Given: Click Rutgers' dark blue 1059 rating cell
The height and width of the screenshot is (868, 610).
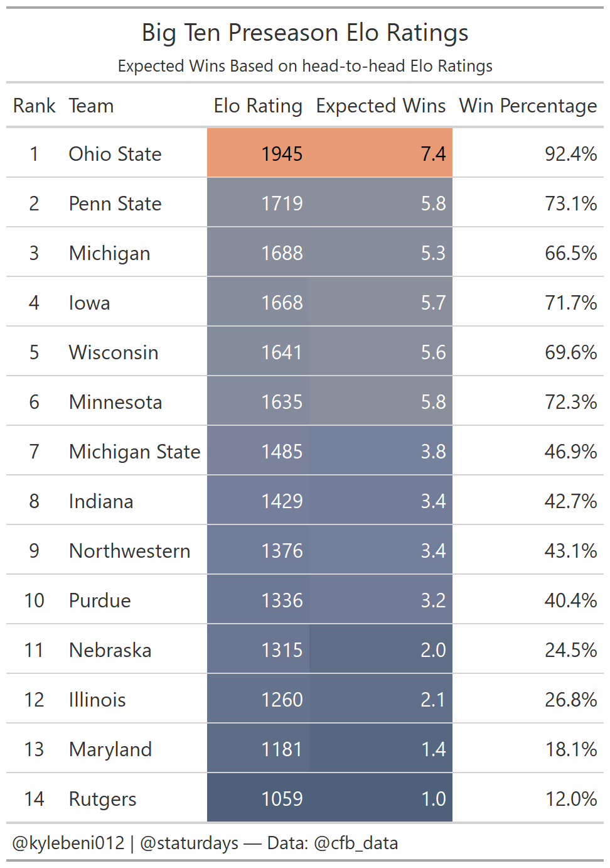Looking at the screenshot, I should pos(282,799).
